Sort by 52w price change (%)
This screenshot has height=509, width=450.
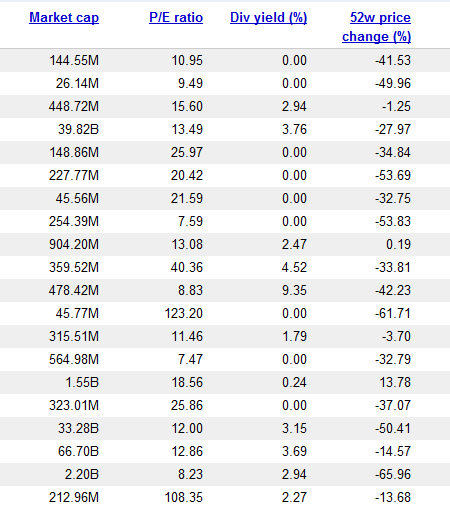377,27
